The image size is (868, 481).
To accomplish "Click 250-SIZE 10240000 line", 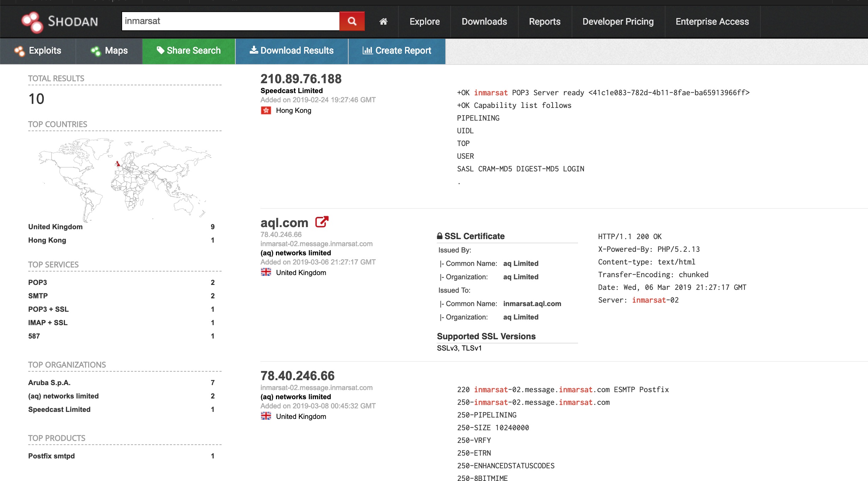I will pyautogui.click(x=493, y=428).
